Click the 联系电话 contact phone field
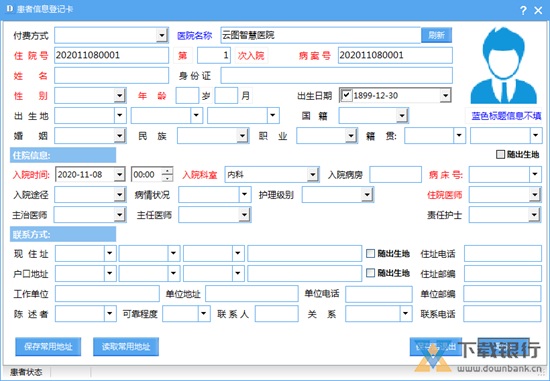This screenshot has width=550, height=381. [502, 314]
